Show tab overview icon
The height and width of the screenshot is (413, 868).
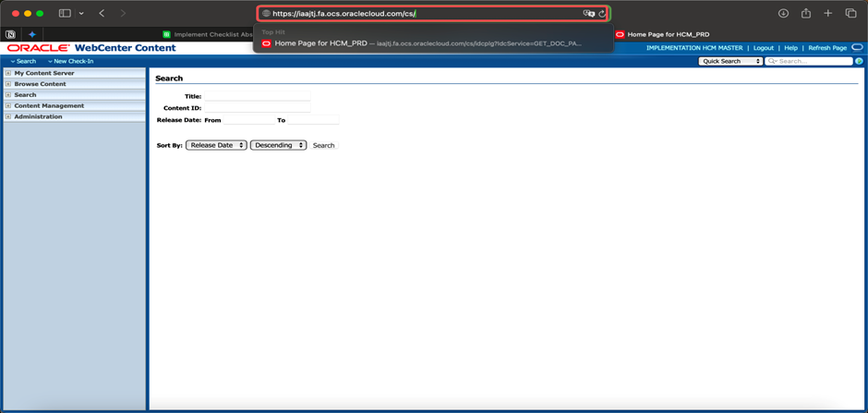[x=851, y=14]
